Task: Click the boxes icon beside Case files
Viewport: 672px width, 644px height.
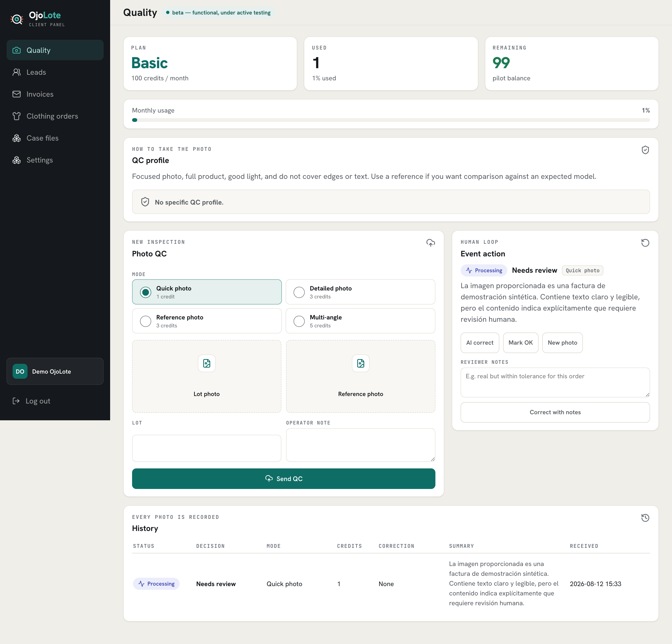Action: pos(17,138)
